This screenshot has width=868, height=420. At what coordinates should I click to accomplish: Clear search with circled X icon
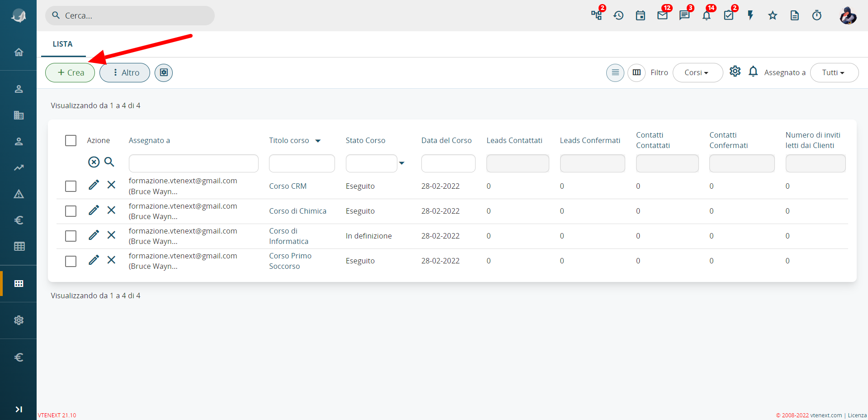pos(94,162)
